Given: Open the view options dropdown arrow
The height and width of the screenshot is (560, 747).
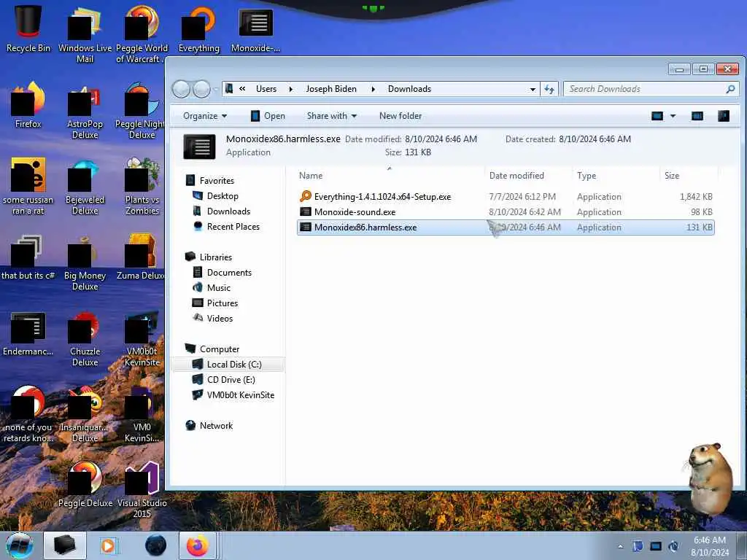Looking at the screenshot, I should [673, 116].
